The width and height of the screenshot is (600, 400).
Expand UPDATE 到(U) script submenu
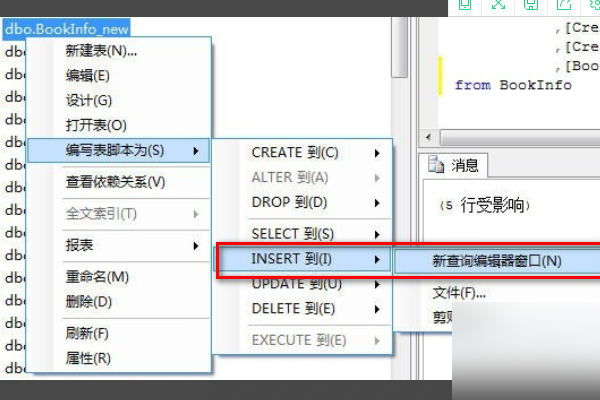(x=303, y=284)
